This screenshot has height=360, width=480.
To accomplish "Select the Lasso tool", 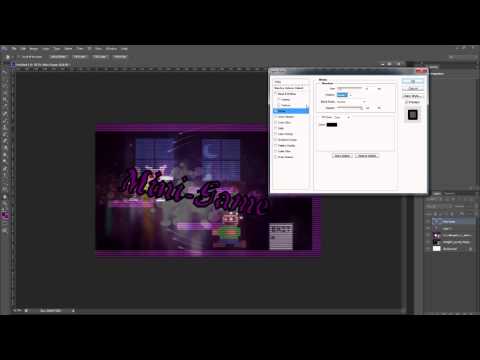I will pos(5,86).
